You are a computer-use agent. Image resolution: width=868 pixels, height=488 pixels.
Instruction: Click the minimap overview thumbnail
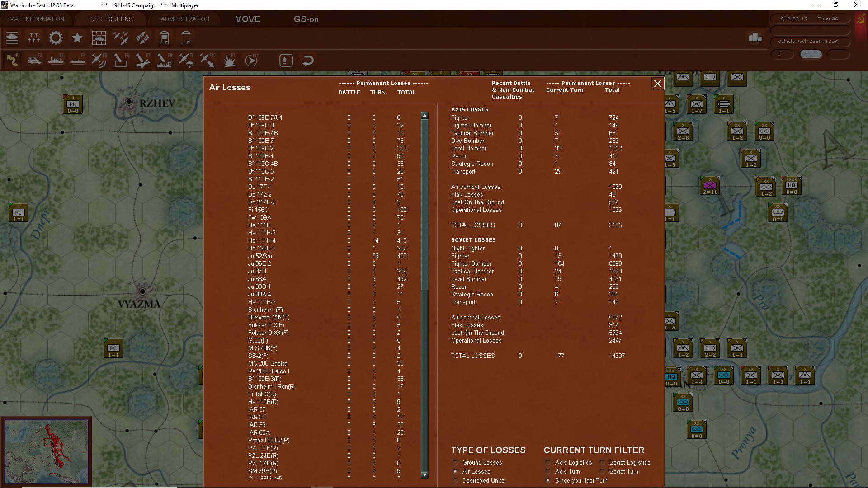47,451
